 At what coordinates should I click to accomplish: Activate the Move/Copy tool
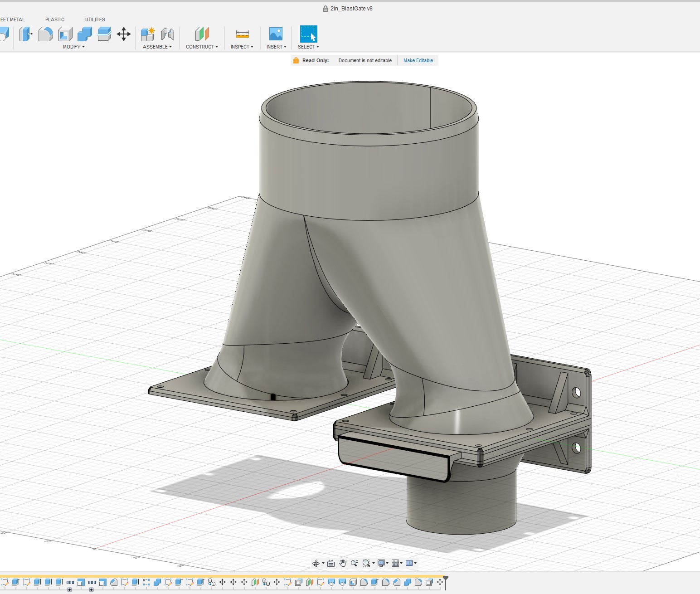tap(124, 34)
